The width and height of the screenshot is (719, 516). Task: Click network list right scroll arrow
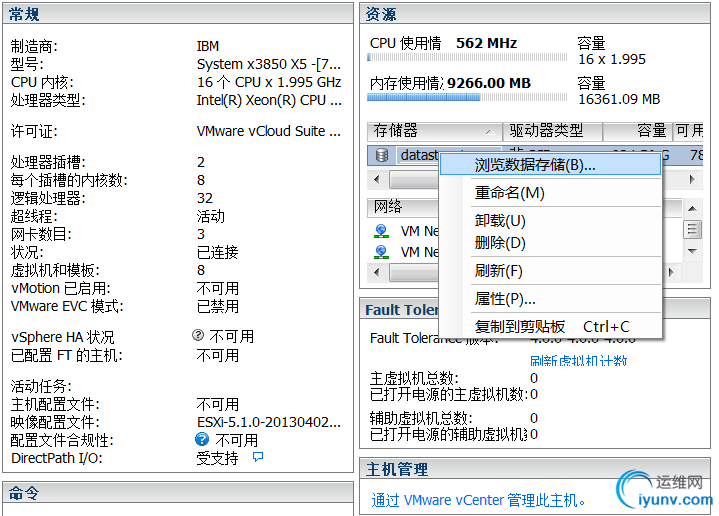(x=671, y=272)
